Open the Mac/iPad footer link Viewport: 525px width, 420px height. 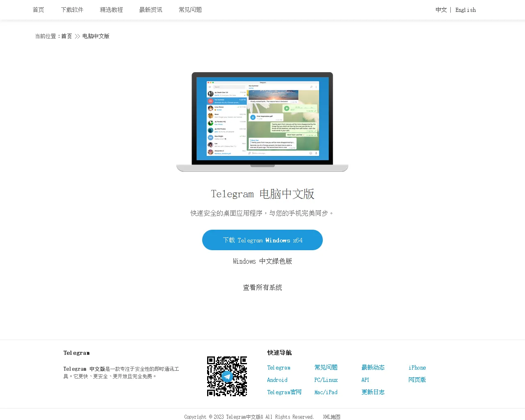(x=326, y=392)
